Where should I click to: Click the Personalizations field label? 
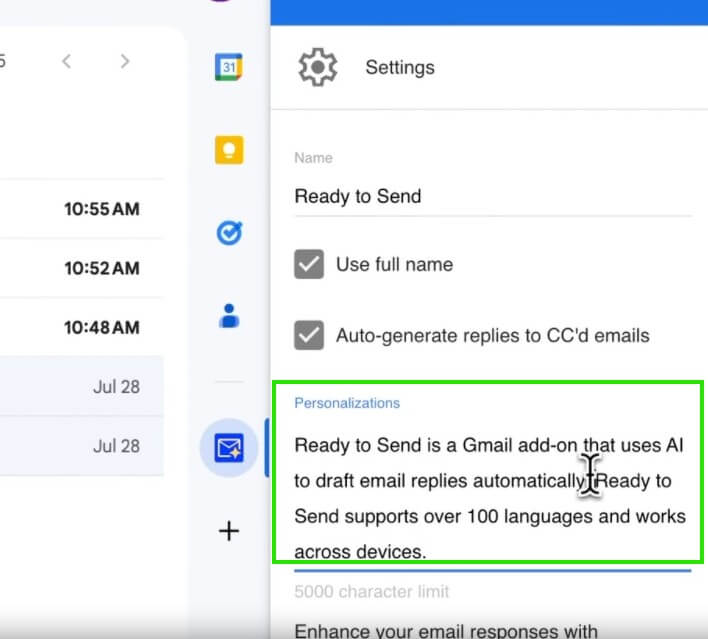click(x=347, y=403)
